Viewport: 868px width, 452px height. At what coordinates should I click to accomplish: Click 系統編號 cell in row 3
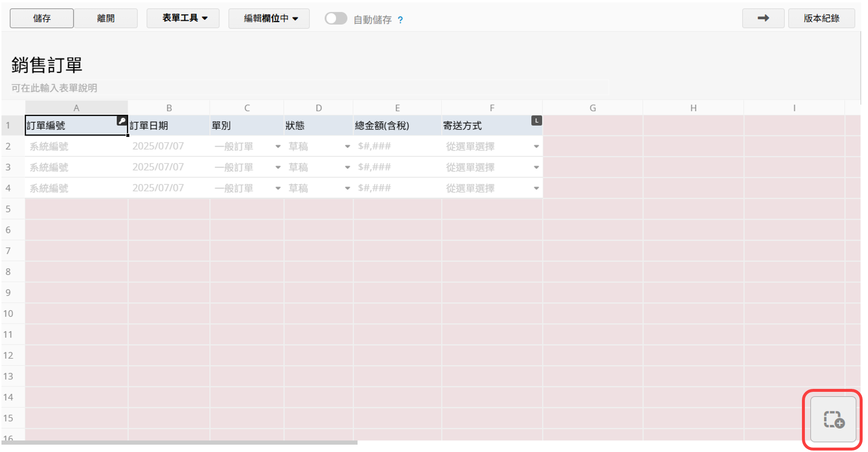(x=76, y=167)
